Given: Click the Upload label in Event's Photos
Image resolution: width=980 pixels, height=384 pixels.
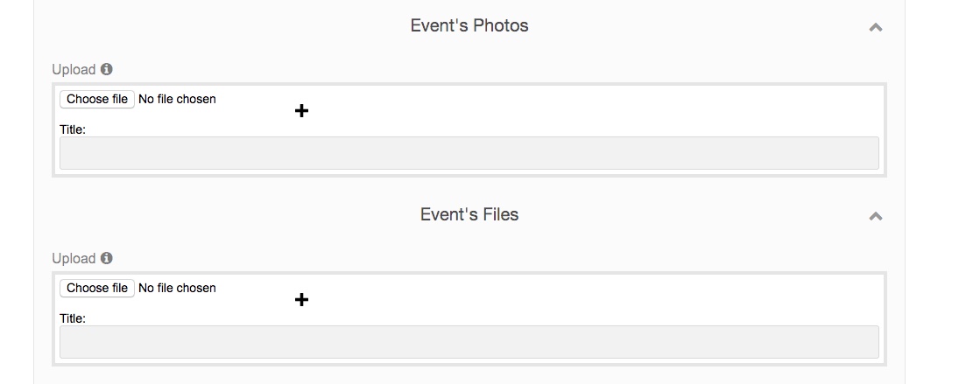Looking at the screenshot, I should pos(74,69).
